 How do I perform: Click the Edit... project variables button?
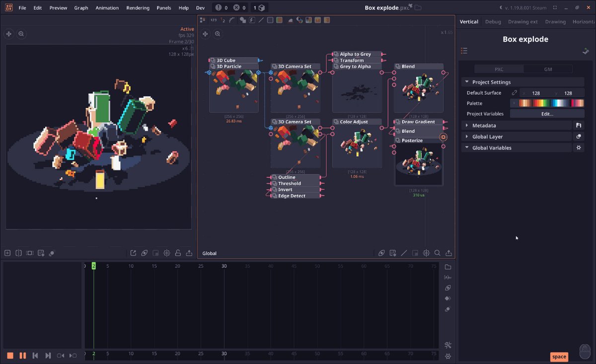click(547, 114)
